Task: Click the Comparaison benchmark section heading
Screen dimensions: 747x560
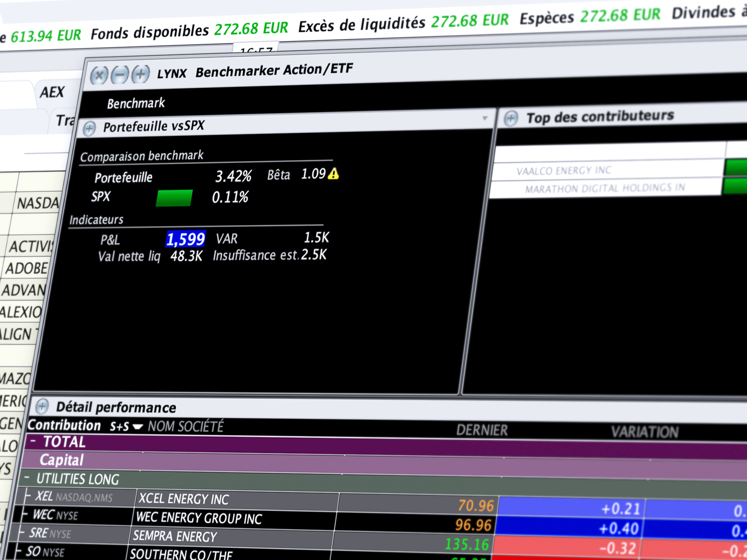Action: pyautogui.click(x=142, y=156)
